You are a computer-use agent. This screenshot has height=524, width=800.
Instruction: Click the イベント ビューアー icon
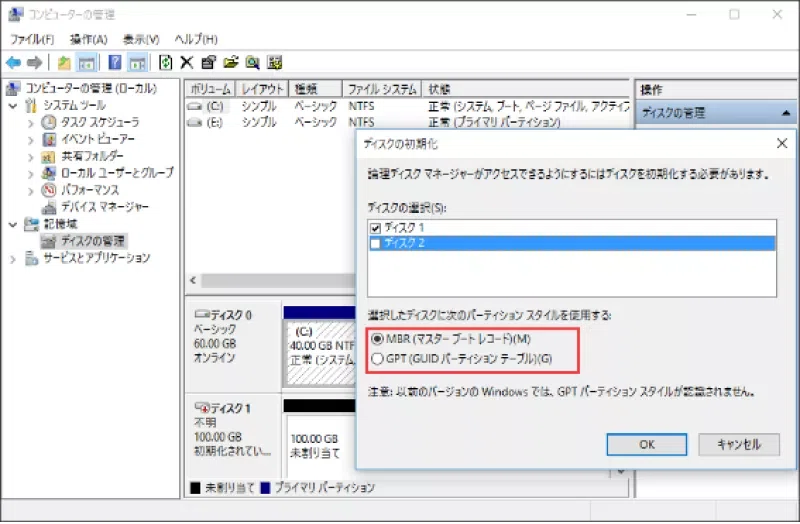[48, 139]
